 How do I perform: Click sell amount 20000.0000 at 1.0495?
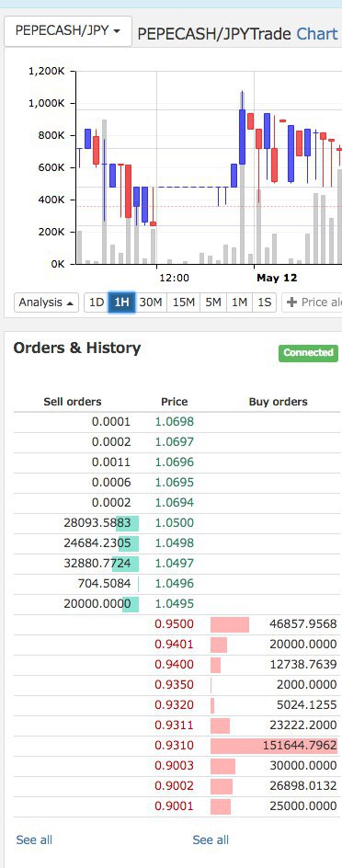coord(97,603)
